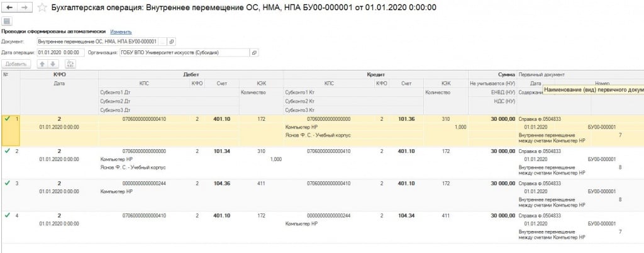The width and height of the screenshot is (644, 253).
Task: Click the Дебет column group header
Action: coord(191,74)
